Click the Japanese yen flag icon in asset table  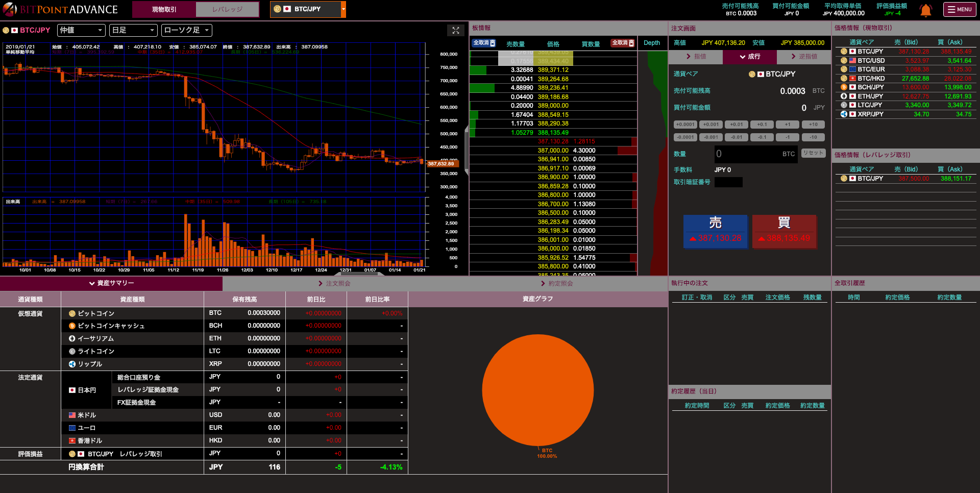pos(72,390)
